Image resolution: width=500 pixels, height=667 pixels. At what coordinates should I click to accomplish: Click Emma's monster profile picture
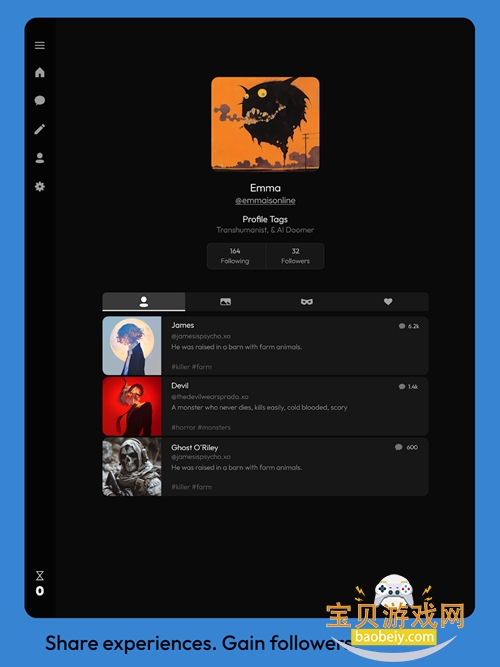pos(265,124)
